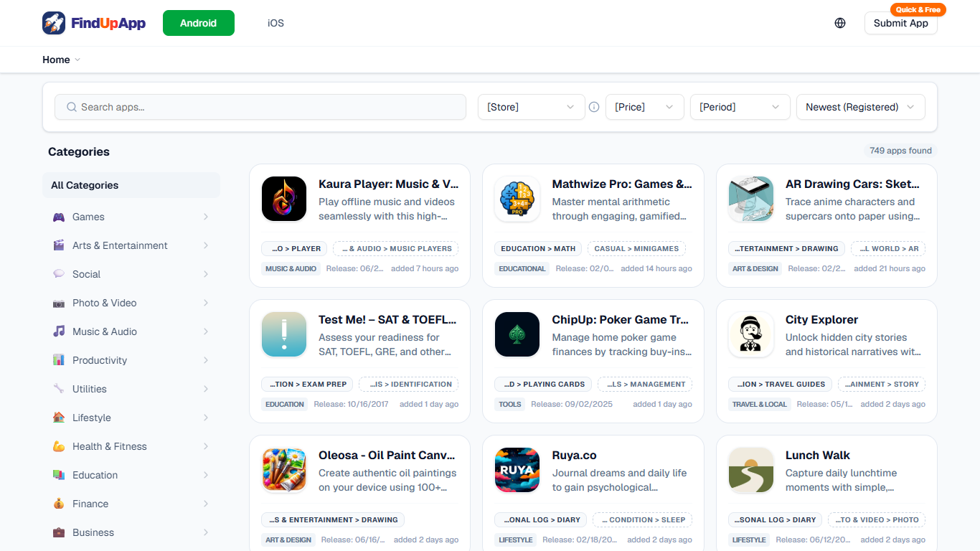Open the Price filter dropdown
Screen dimensions: 980x551
pos(645,107)
